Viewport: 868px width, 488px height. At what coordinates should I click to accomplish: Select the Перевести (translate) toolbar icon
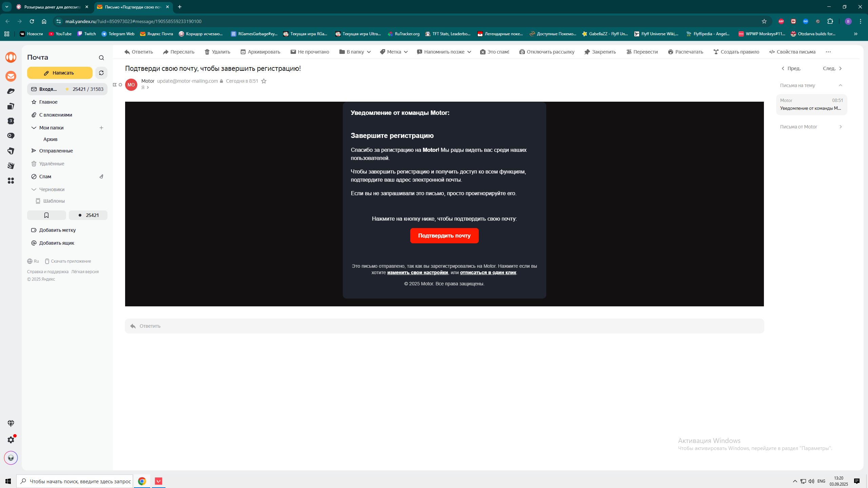point(642,52)
